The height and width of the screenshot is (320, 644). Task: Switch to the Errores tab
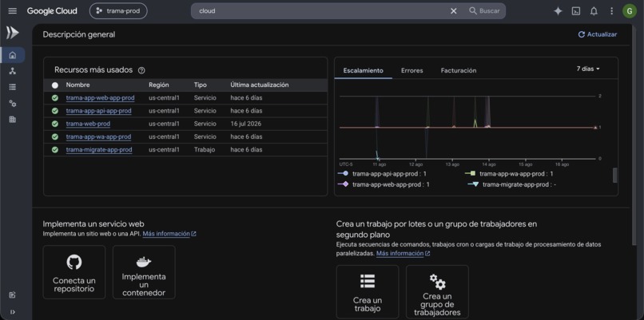(x=412, y=70)
